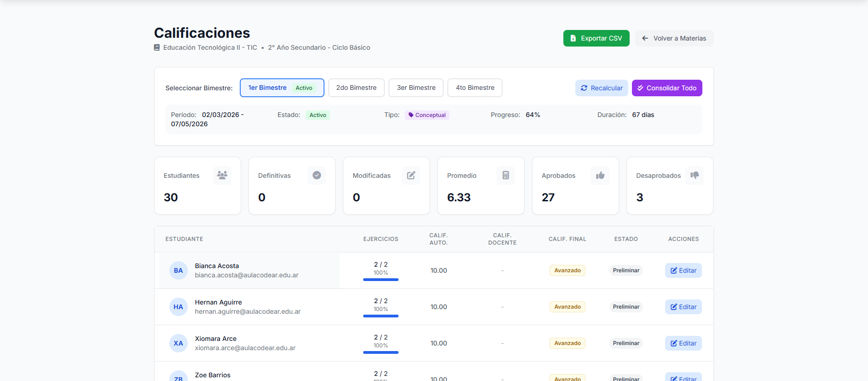868x381 pixels.
Task: Open the 3er Bimestre tab
Action: 416,88
